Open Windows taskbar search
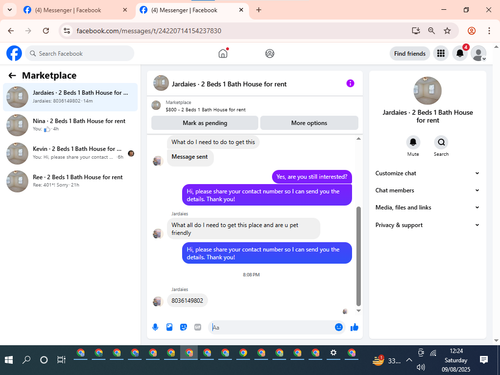Screen dimensions: 500x375 click(26, 360)
